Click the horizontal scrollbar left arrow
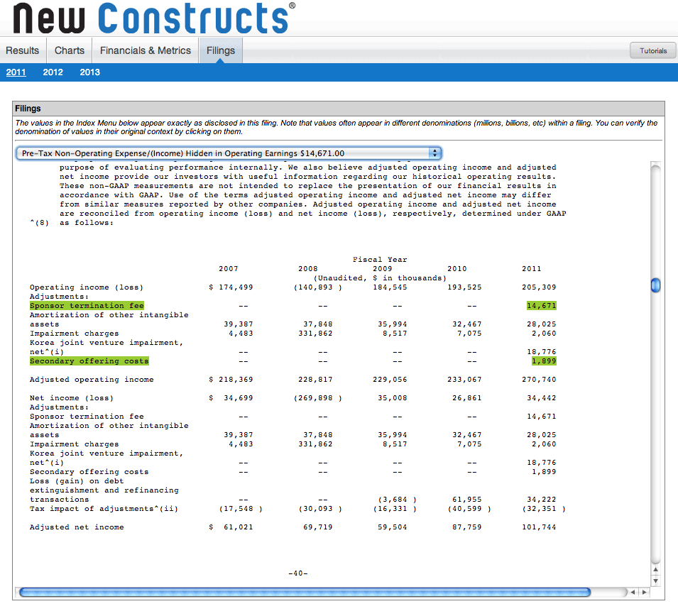This screenshot has height=616, width=678. click(633, 592)
